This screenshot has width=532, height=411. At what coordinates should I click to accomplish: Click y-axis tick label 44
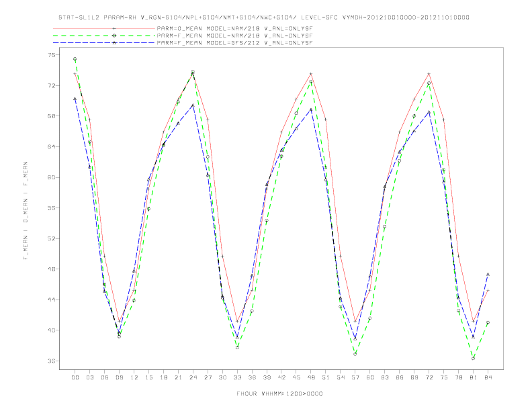tap(52, 300)
